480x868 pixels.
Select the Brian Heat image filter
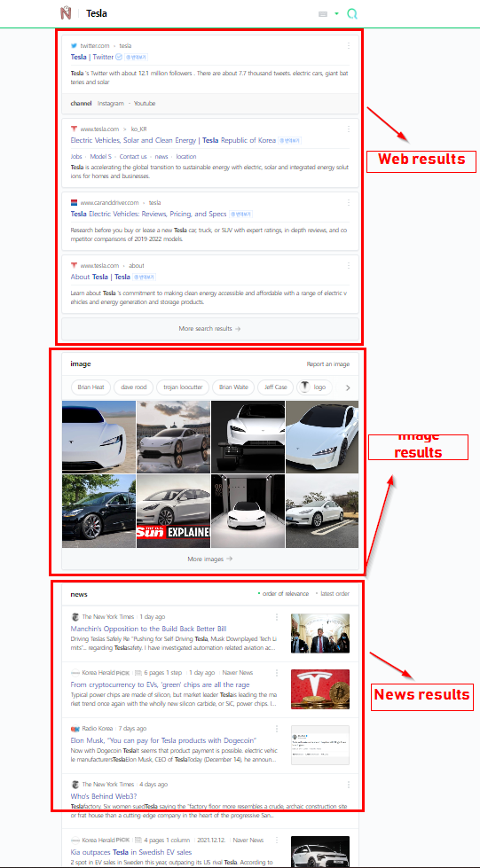tap(90, 387)
